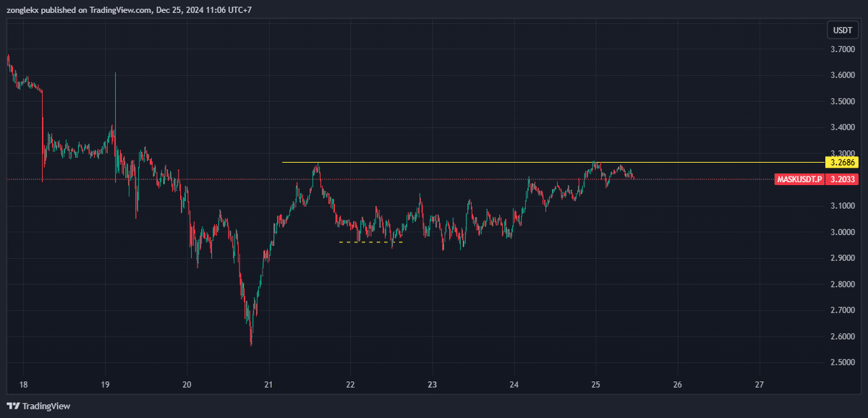This screenshot has width=868, height=418.
Task: Click the 2.5000 price axis label
Action: [843, 362]
